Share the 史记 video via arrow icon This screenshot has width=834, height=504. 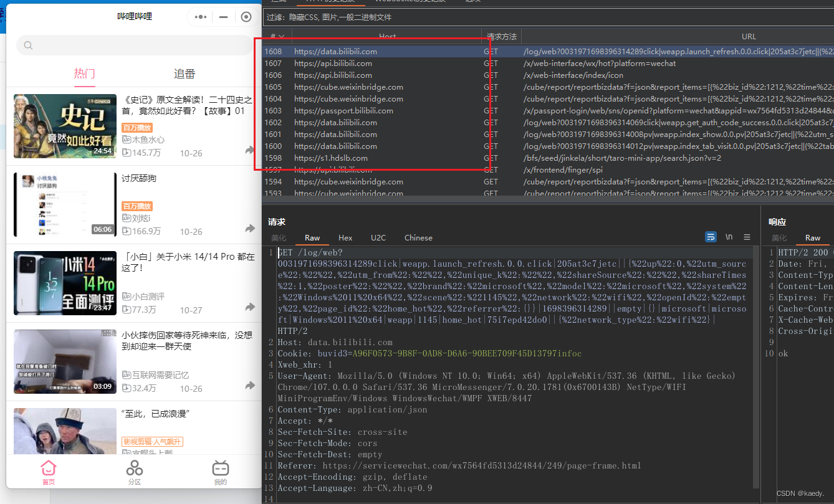coord(250,150)
